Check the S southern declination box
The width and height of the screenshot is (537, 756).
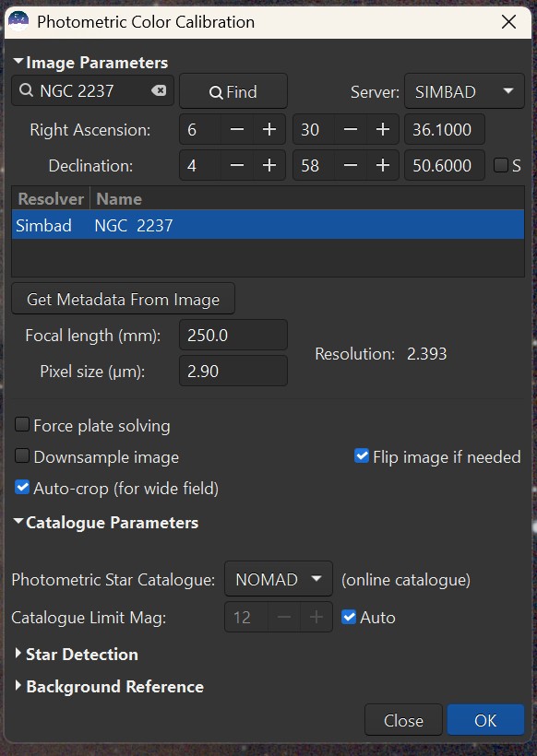(x=501, y=165)
